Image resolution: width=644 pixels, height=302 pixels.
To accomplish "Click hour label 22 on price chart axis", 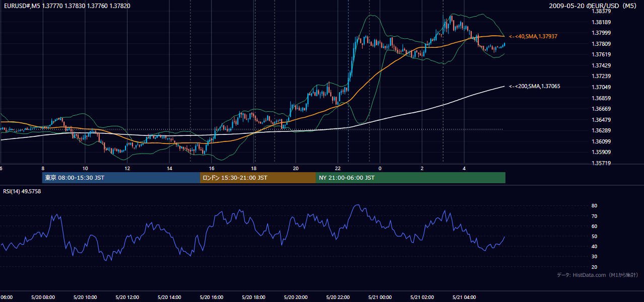I will tap(338, 168).
